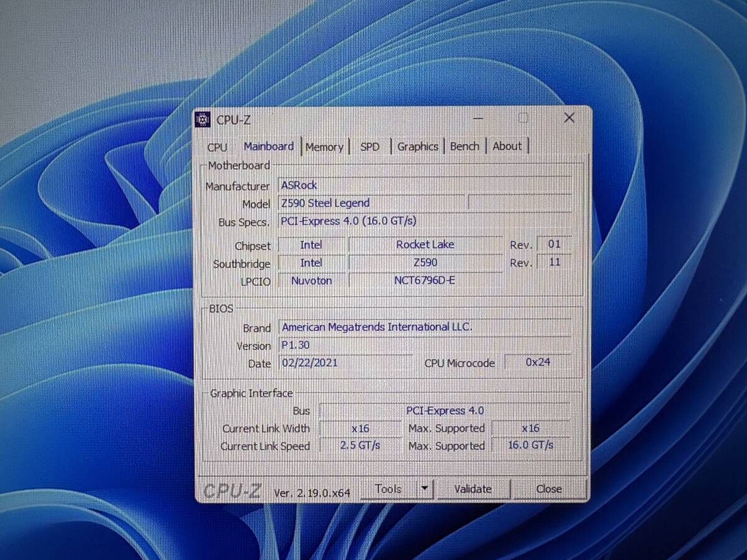Click the Model field Z590 Steel Legend
The width and height of the screenshot is (747, 560).
[370, 203]
